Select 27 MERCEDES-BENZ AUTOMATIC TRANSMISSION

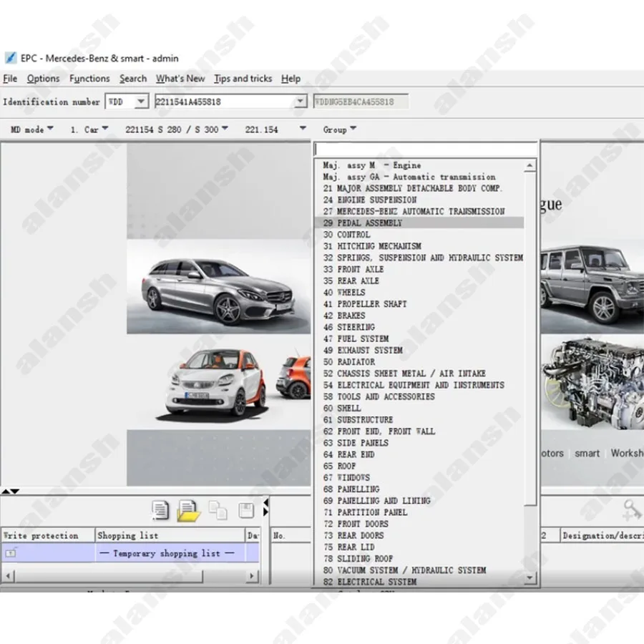coord(419,211)
